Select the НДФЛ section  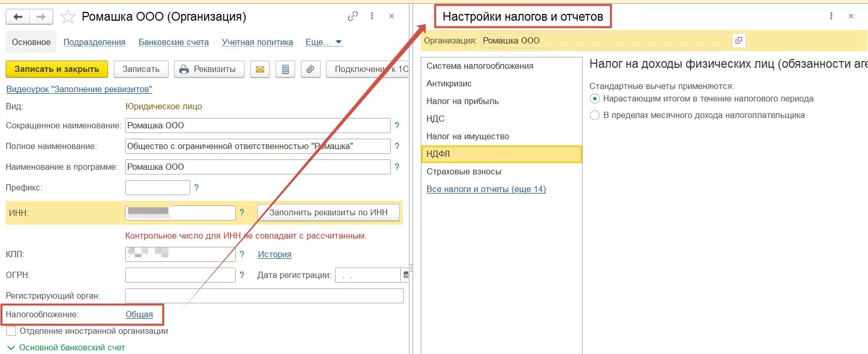[501, 154]
